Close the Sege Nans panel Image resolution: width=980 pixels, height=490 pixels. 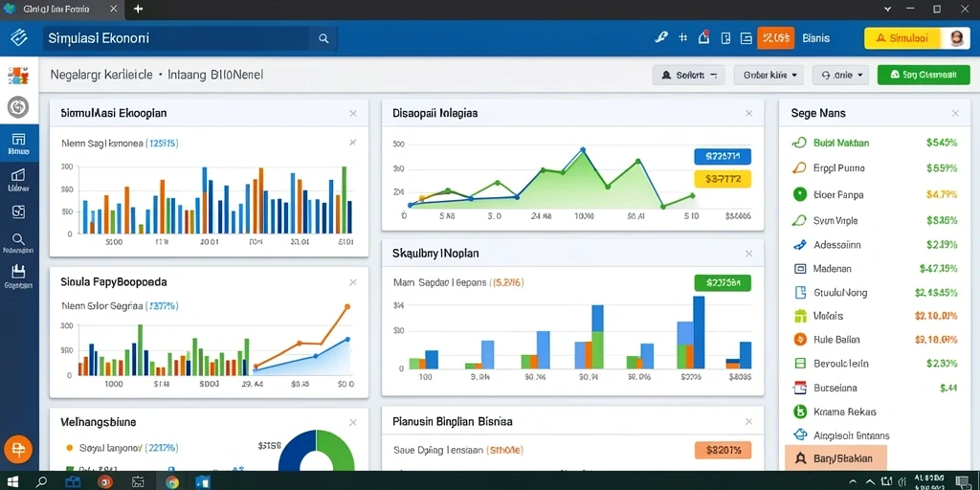tap(955, 113)
